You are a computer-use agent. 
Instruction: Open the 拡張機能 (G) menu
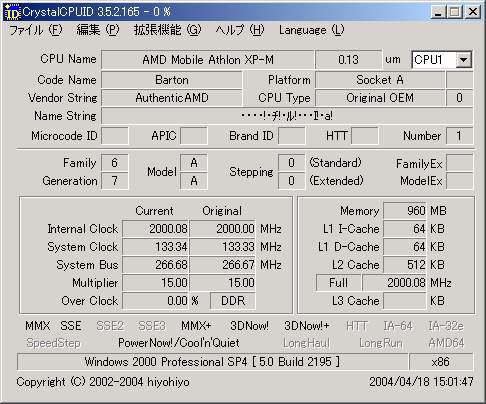coord(167,30)
